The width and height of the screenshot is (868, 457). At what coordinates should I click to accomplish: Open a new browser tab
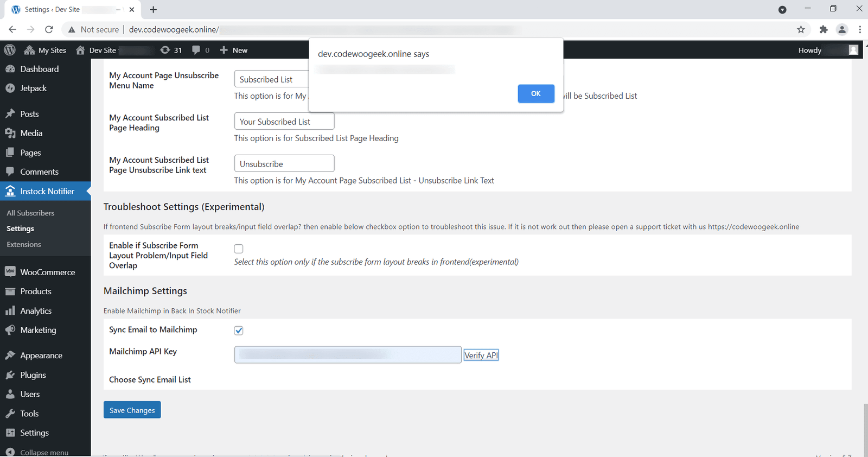154,9
